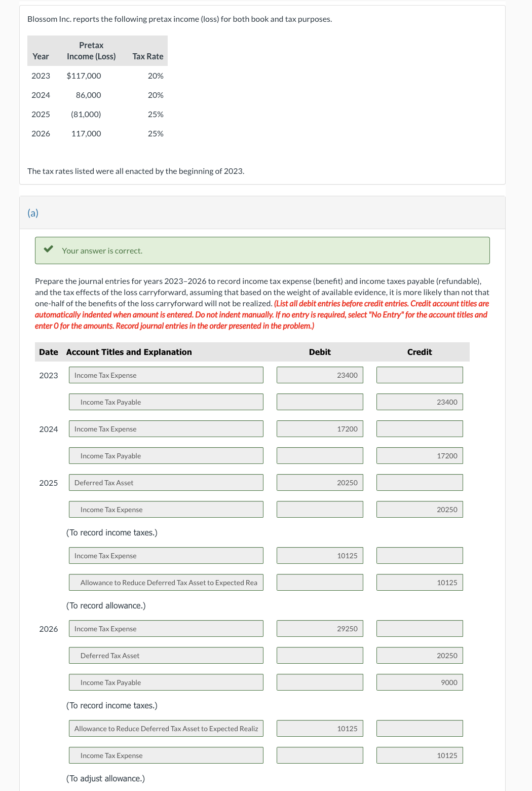Open the 2024 Income Tax Expense account dropdown
Screen dimensions: 532x791
pos(166,429)
